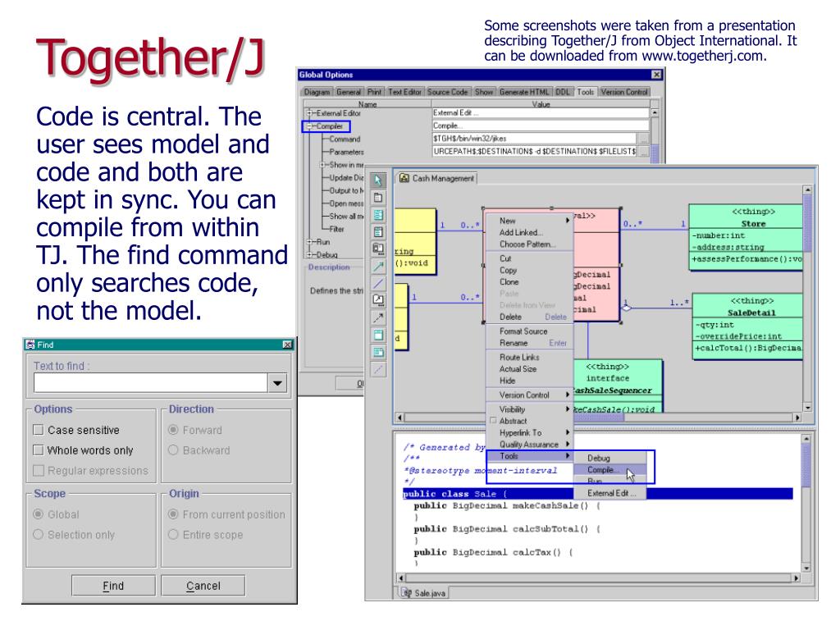Choose the Global scope radio button

(x=38, y=514)
